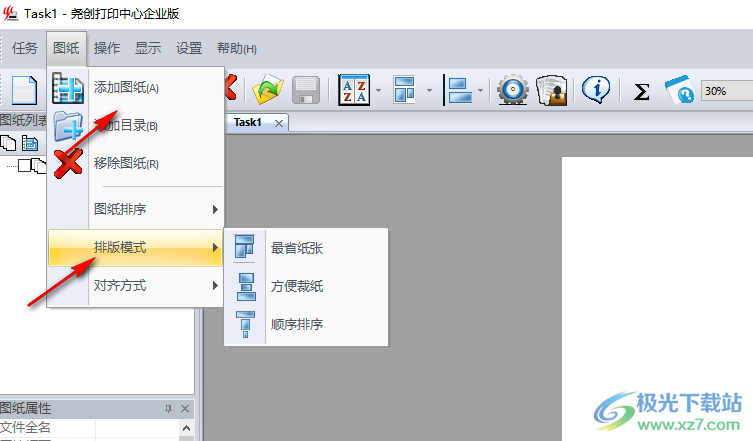Close the Task1 tab

click(279, 123)
